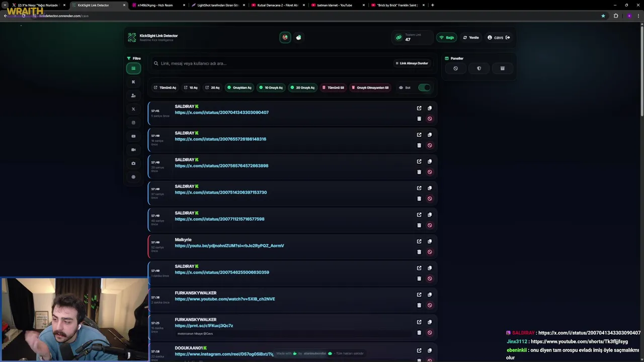
Task: Open a new browser tab
Action: [433, 5]
